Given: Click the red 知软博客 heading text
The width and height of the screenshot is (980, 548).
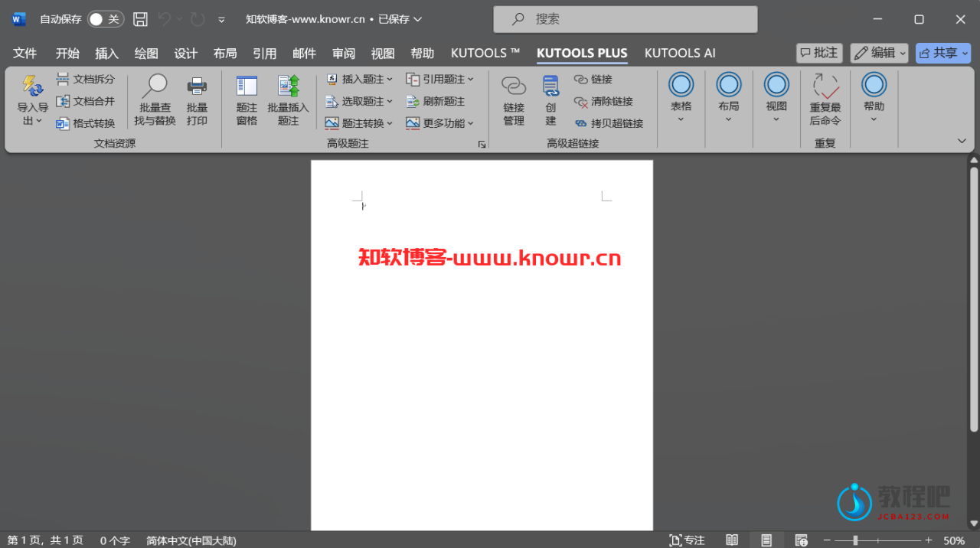Looking at the screenshot, I should point(489,258).
